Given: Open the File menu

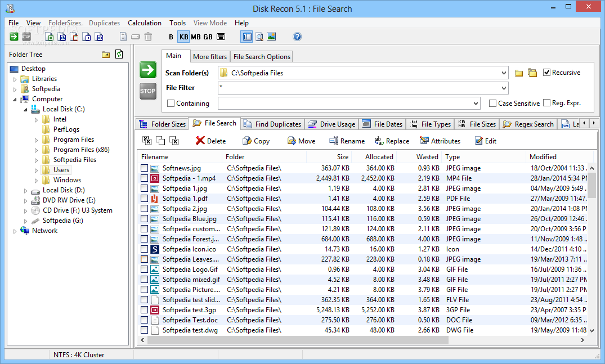Looking at the screenshot, I should point(14,23).
